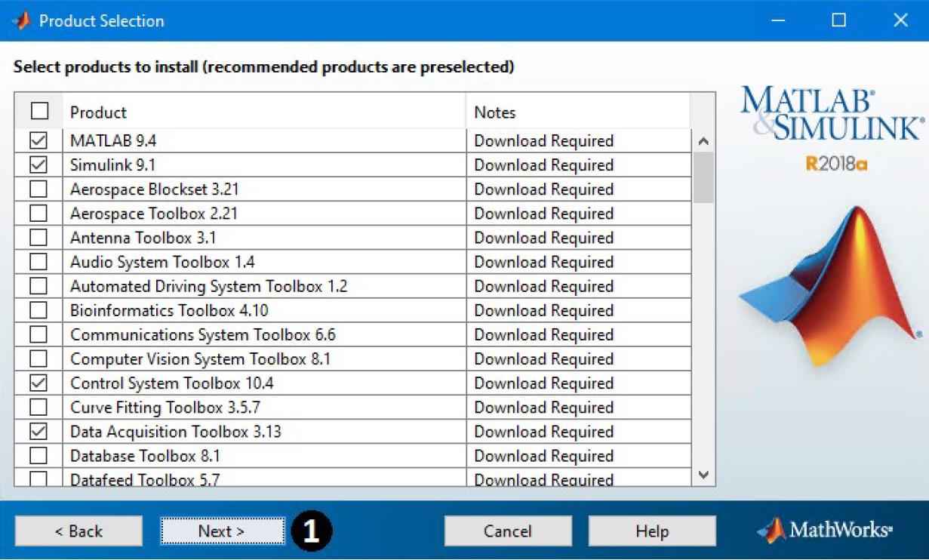This screenshot has height=560, width=929.
Task: Uncheck the Simulink 9.1 checkbox
Action: click(x=38, y=165)
